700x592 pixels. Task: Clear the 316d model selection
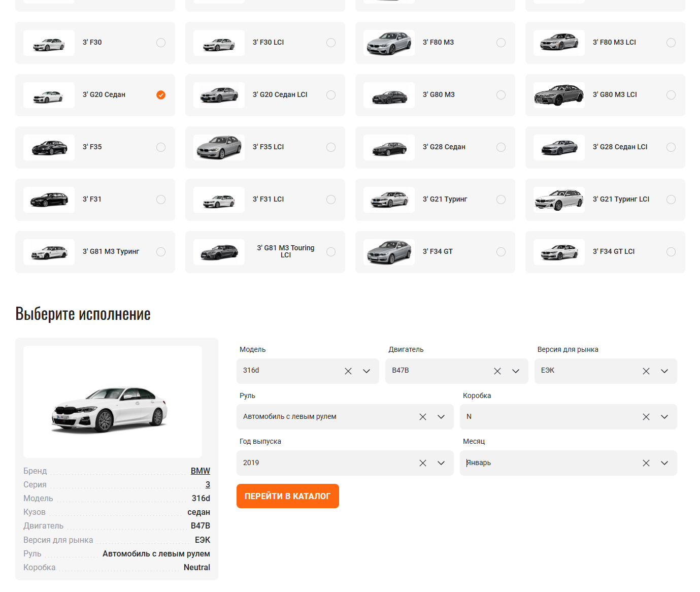tap(348, 371)
